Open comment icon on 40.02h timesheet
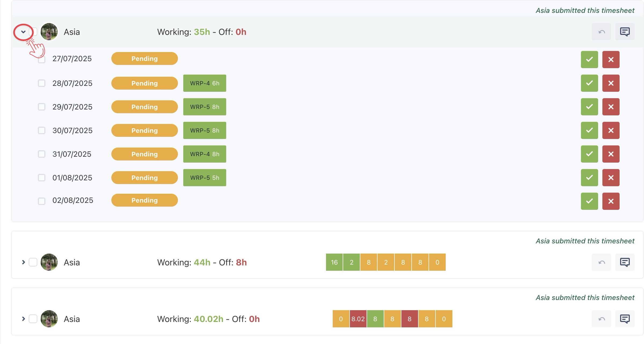644x344 pixels. [x=625, y=319]
